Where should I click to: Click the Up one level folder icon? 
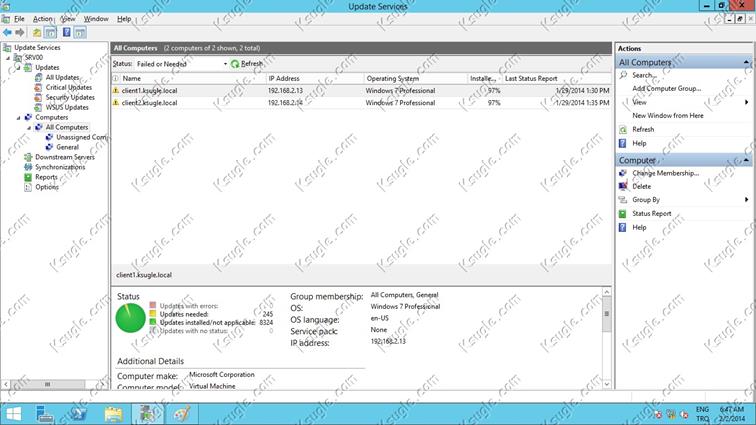pos(37,32)
